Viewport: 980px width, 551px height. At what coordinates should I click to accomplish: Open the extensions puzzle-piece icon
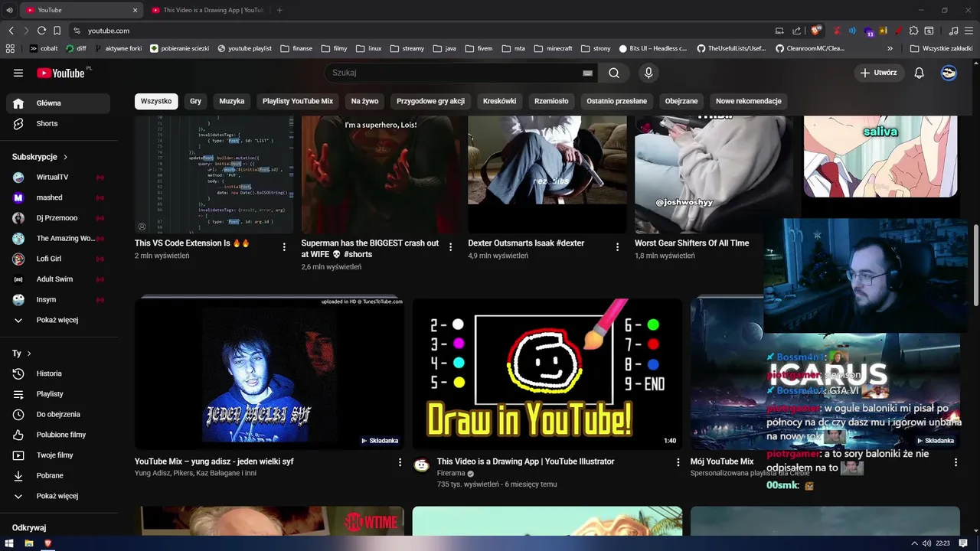(x=913, y=31)
